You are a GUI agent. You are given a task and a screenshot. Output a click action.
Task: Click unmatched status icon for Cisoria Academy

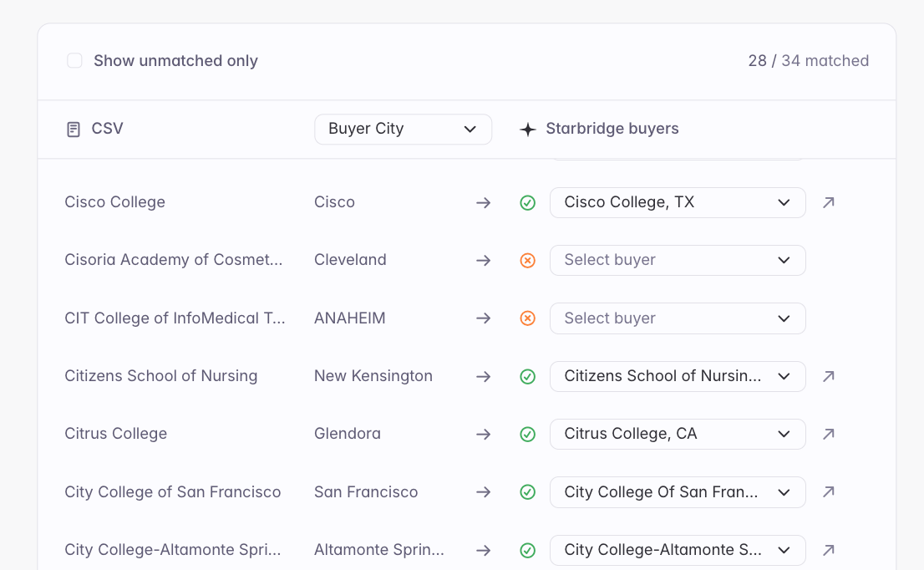pos(527,260)
